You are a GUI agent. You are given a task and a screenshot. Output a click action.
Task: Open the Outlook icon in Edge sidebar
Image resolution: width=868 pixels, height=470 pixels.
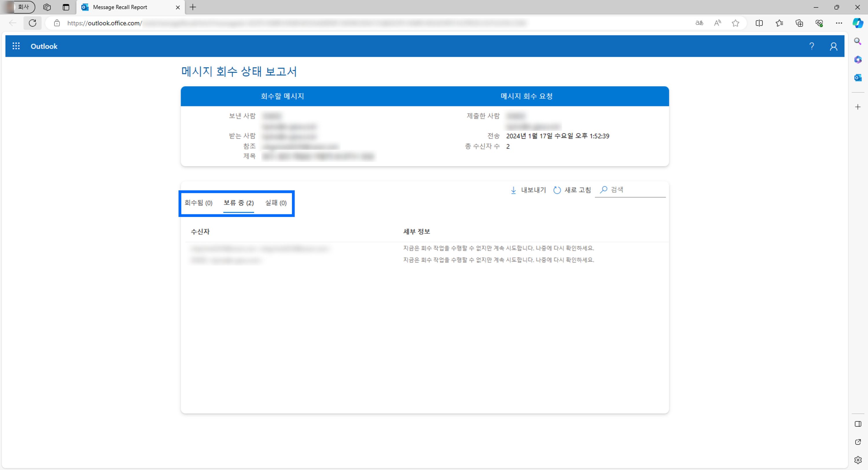point(858,78)
